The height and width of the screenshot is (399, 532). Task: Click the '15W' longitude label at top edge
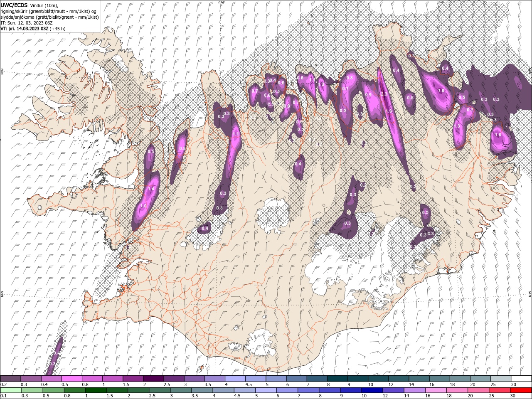[x=440, y=2]
